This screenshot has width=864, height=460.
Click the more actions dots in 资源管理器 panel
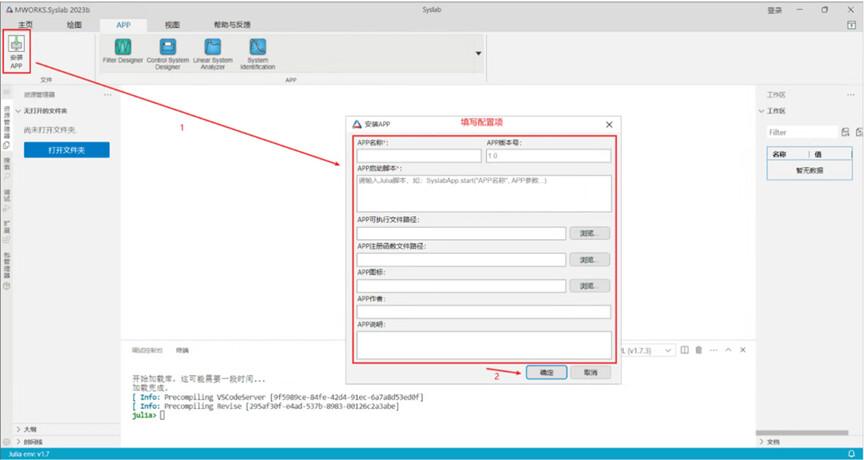click(107, 95)
